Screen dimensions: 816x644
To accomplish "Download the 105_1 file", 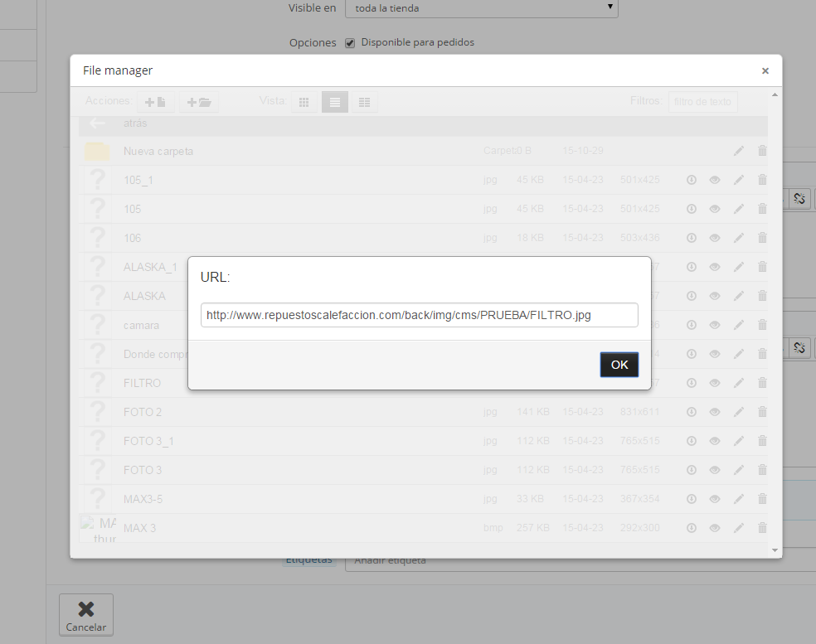I will 691,180.
